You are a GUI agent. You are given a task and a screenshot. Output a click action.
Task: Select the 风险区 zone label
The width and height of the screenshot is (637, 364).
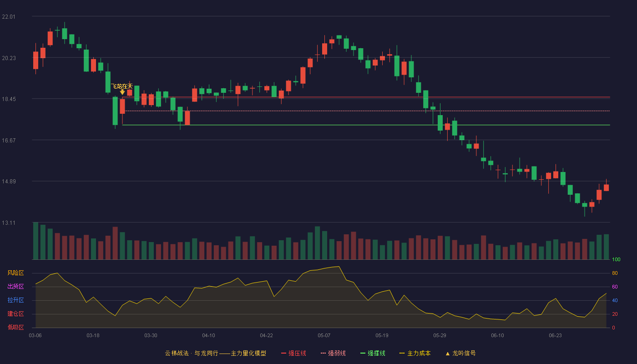[15, 273]
